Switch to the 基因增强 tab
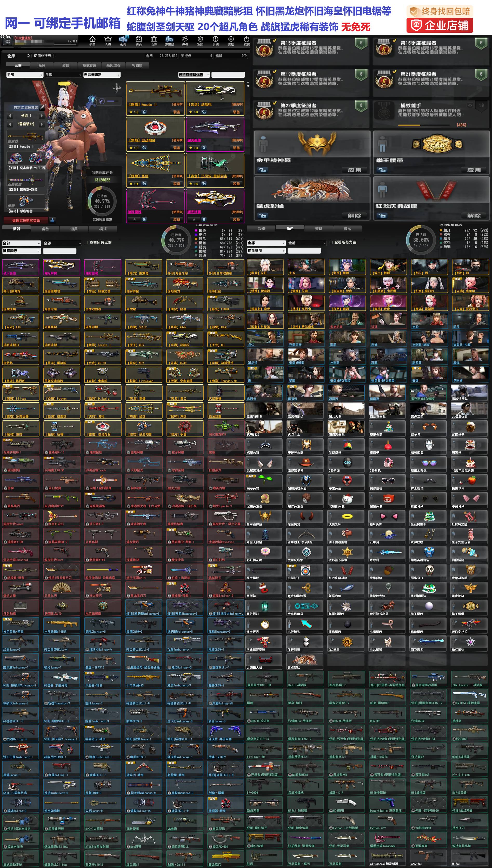This screenshot has height=868, width=492. [x=113, y=65]
